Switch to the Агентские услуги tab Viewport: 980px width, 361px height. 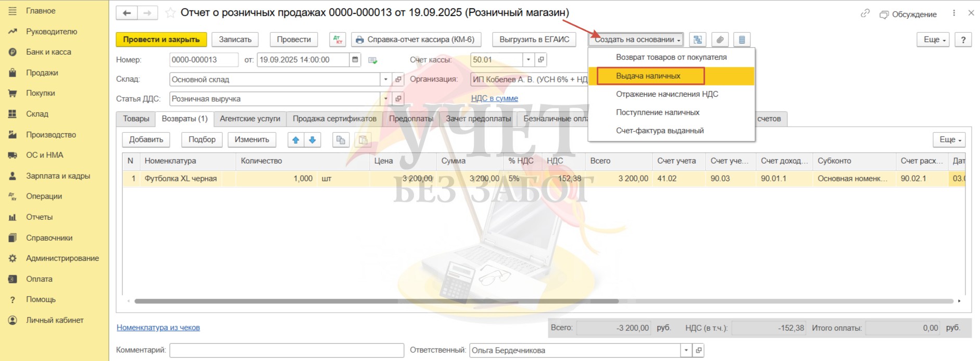point(250,119)
